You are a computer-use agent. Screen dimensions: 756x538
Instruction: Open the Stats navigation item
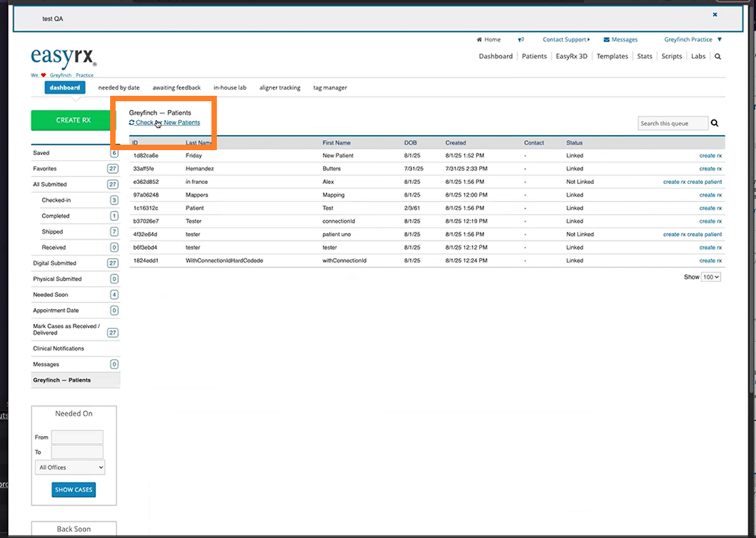click(645, 56)
